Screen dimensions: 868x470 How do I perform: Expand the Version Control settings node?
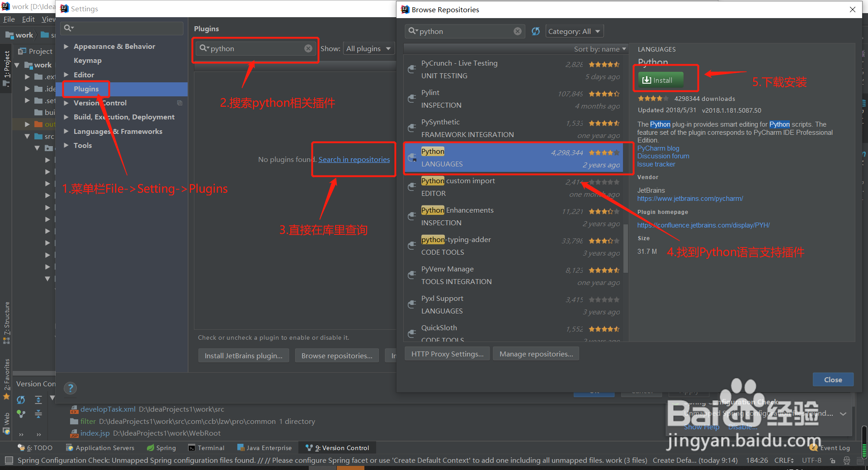click(x=66, y=103)
